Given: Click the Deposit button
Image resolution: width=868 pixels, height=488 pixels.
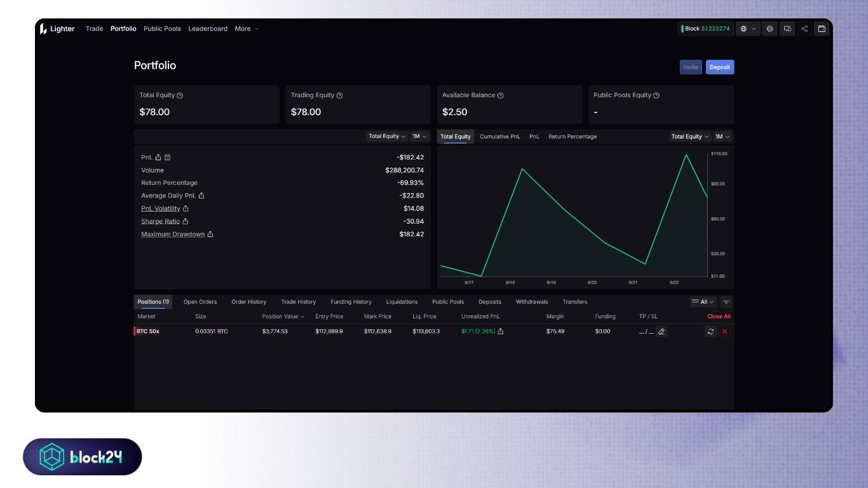Looking at the screenshot, I should [719, 67].
